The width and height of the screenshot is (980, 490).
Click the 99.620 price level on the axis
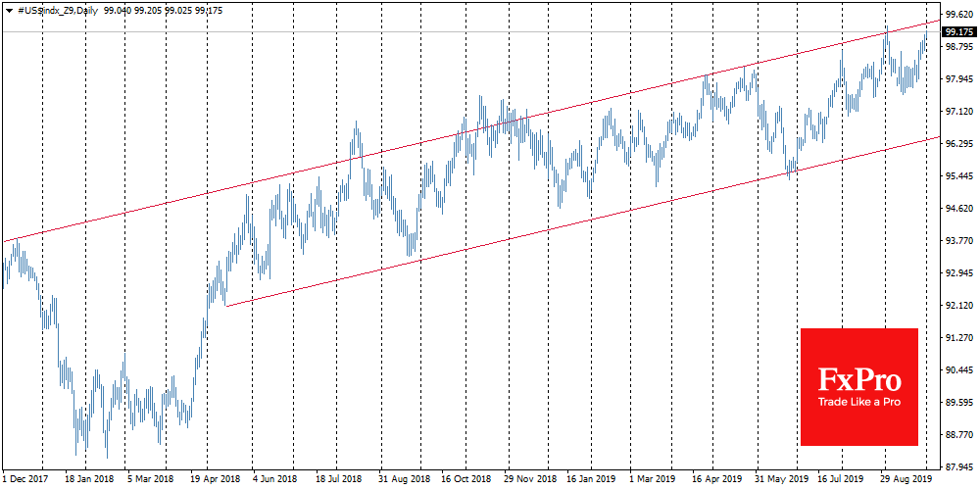957,16
